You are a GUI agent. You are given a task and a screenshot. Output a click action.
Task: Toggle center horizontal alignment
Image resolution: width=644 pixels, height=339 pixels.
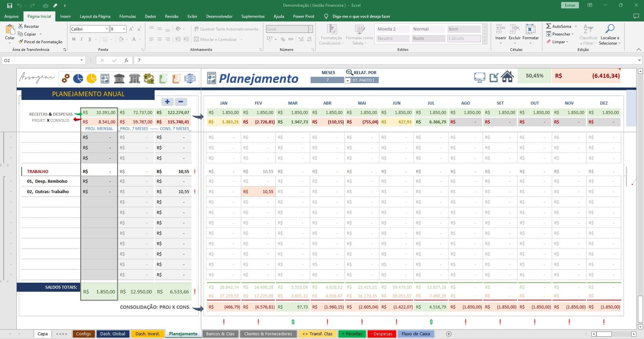tap(160, 39)
